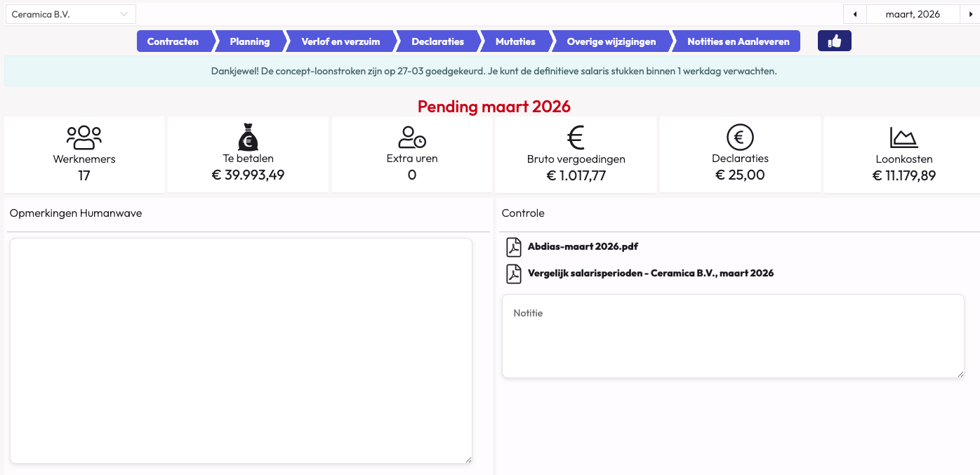Open the Abdias-maart 2026.pdf file link
Viewport: 980px width, 475px height.
[583, 247]
